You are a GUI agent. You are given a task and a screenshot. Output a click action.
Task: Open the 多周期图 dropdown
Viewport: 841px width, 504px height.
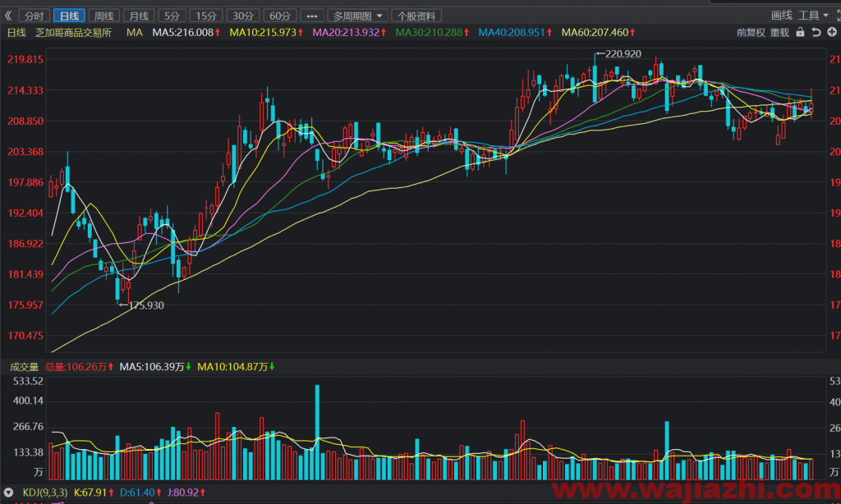click(x=358, y=16)
